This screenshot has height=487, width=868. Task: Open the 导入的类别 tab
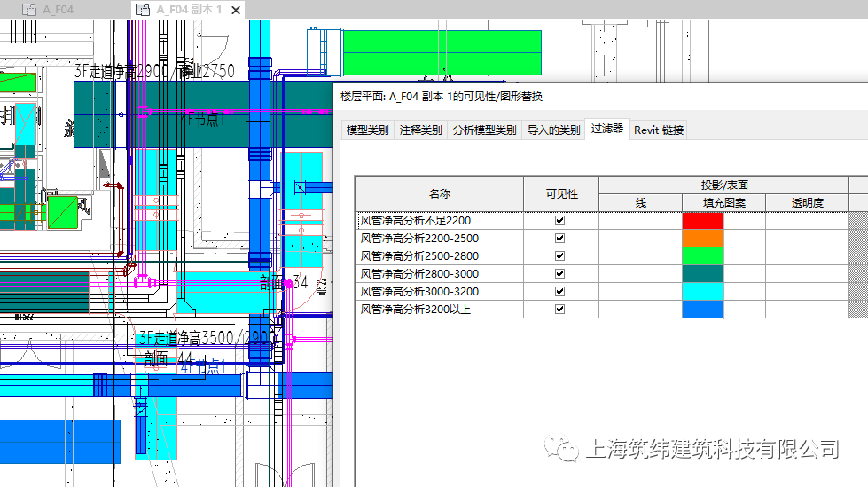click(x=553, y=130)
